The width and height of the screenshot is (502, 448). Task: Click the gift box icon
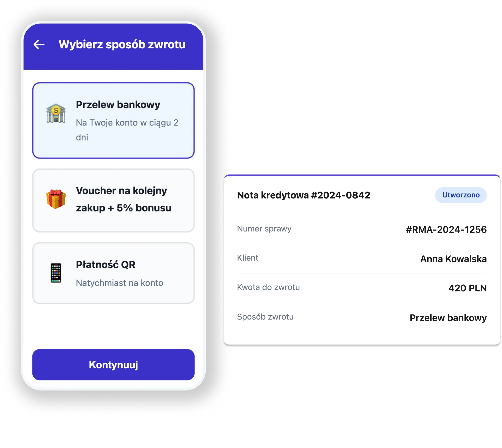[56, 199]
